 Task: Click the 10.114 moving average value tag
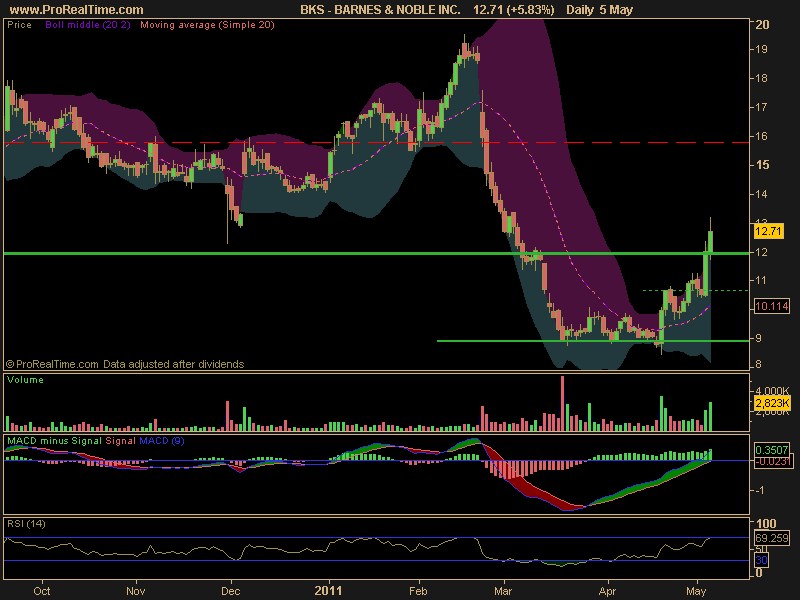coord(771,306)
